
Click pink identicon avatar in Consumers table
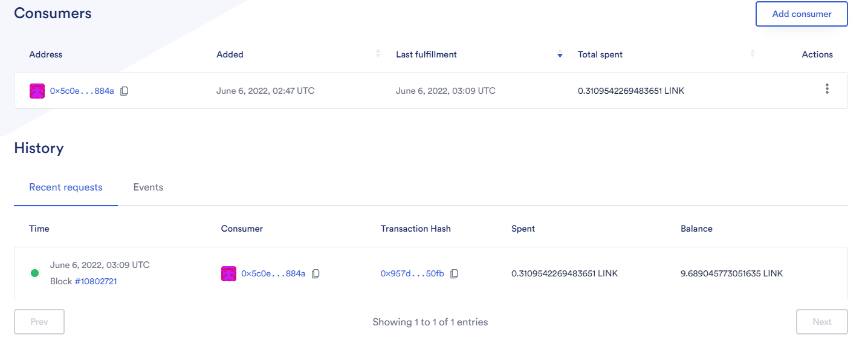tap(37, 91)
